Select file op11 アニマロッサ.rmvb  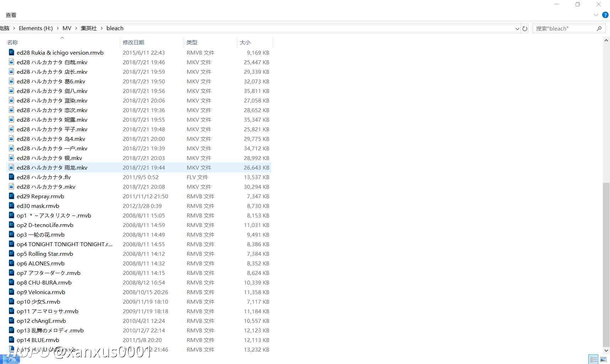pyautogui.click(x=48, y=311)
